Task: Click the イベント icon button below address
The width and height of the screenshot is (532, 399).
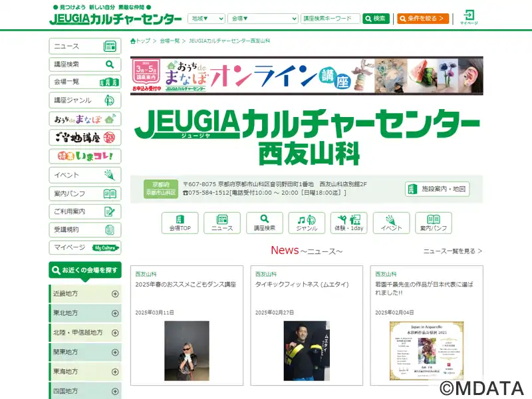Action: pyautogui.click(x=391, y=223)
